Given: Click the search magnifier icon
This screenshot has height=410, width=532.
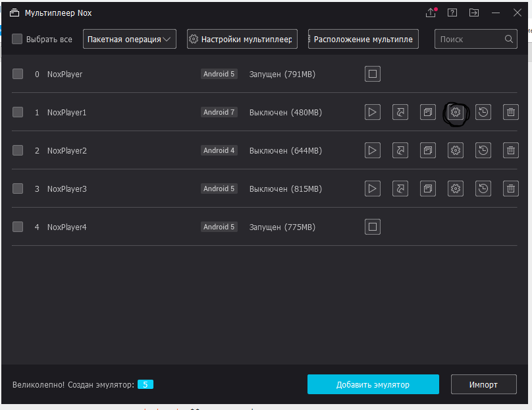Looking at the screenshot, I should click(508, 39).
